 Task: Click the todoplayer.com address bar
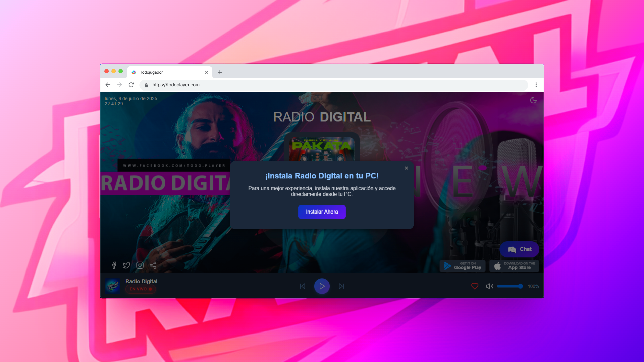(x=333, y=85)
